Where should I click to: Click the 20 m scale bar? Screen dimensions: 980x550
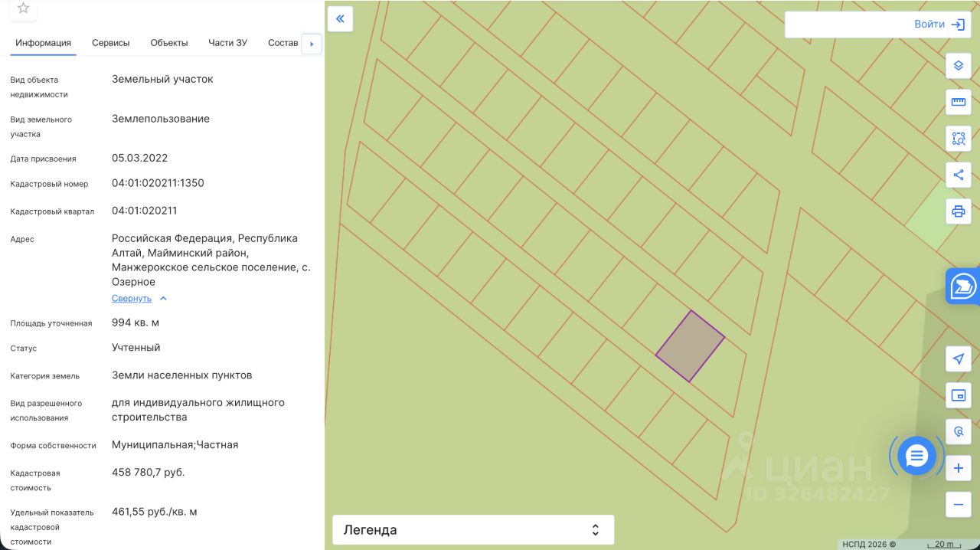click(944, 544)
